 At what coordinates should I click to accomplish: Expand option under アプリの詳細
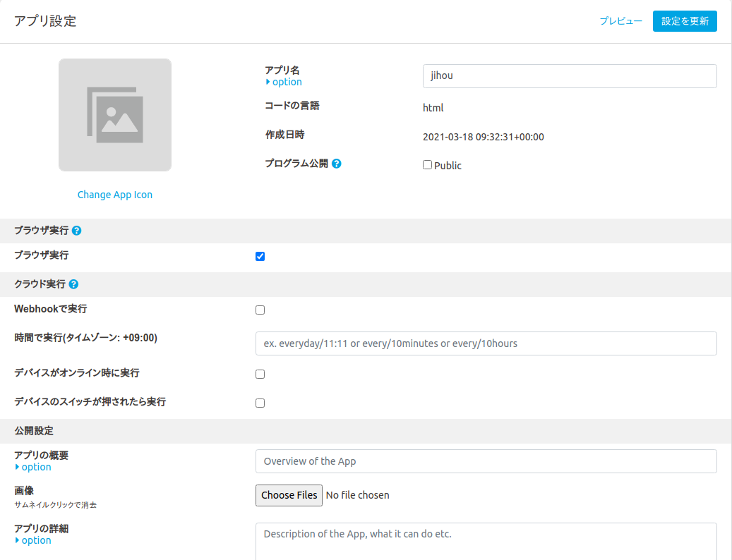pyautogui.click(x=33, y=540)
